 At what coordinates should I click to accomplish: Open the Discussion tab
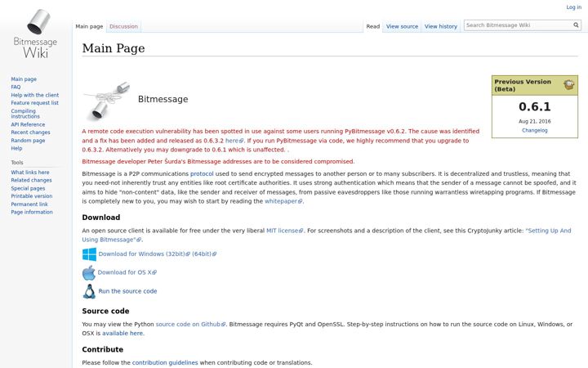tap(123, 26)
